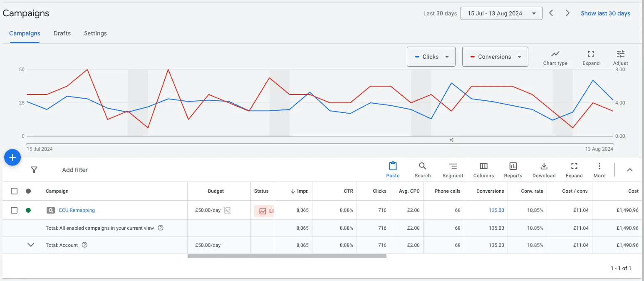The width and height of the screenshot is (644, 281).
Task: Toggle the ECU Remapping green status dot
Action: click(28, 210)
